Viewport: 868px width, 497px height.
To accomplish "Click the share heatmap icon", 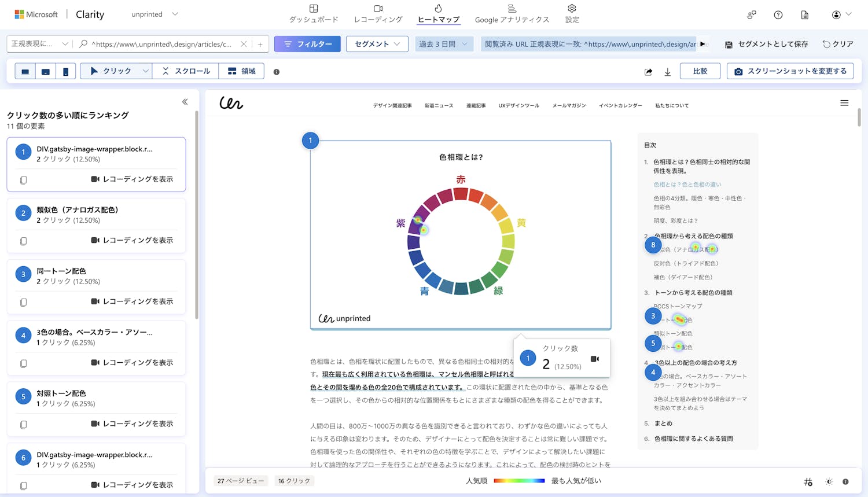I will point(648,72).
